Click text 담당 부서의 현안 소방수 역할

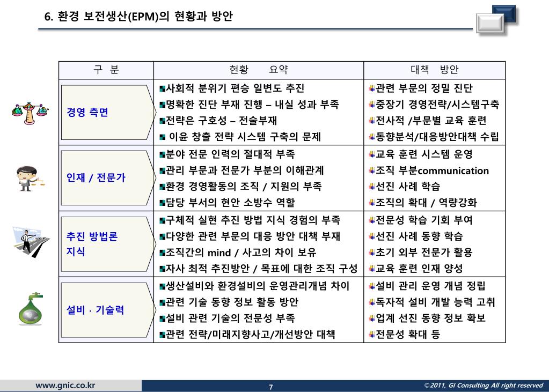(x=230, y=202)
